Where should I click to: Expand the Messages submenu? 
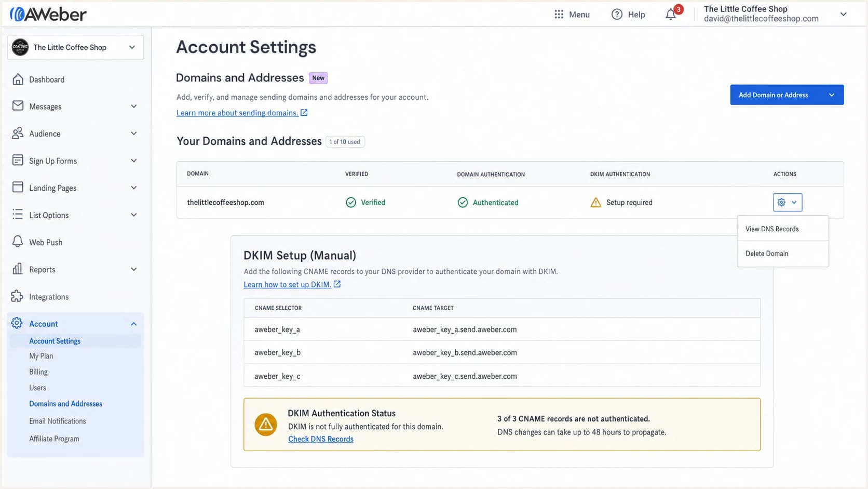tap(133, 106)
